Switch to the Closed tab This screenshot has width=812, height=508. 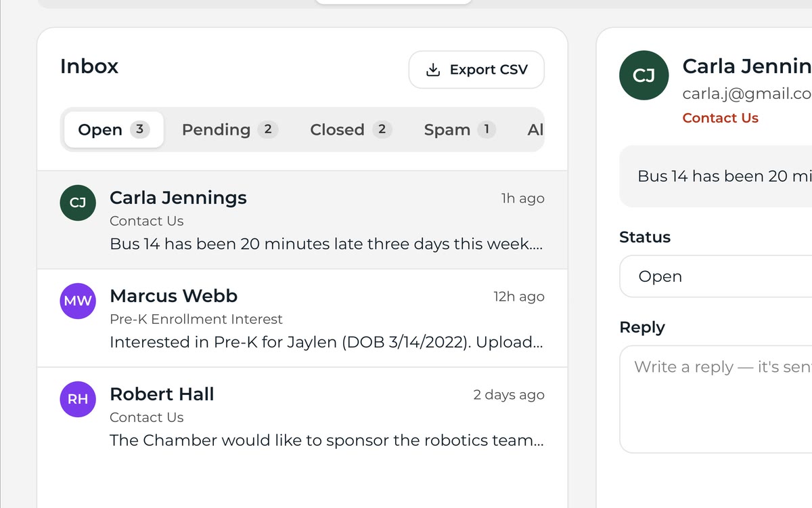tap(351, 129)
